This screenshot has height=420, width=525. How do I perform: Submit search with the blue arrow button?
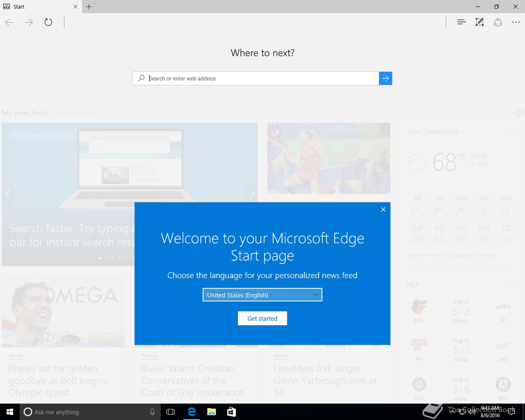pos(386,78)
